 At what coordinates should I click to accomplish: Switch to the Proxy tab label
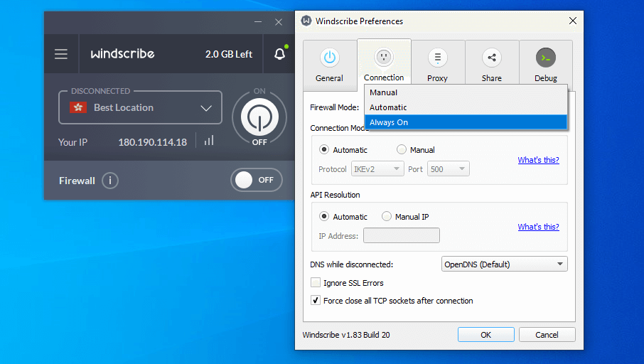tap(437, 78)
